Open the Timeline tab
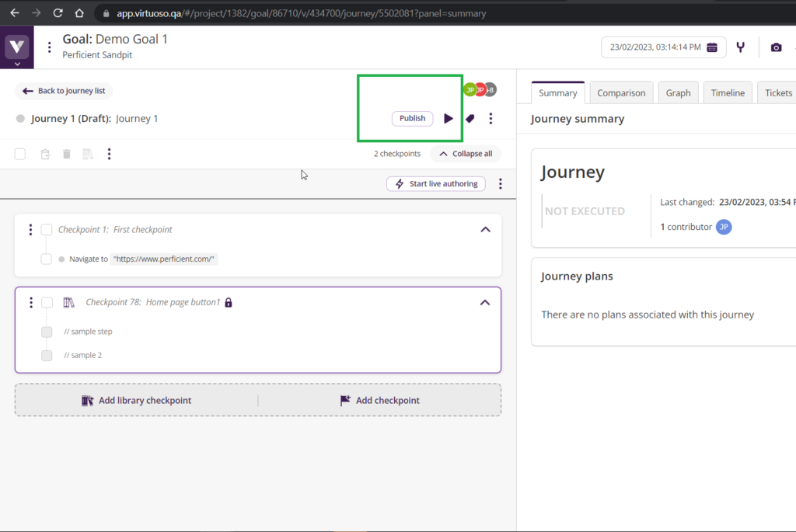 (x=728, y=93)
